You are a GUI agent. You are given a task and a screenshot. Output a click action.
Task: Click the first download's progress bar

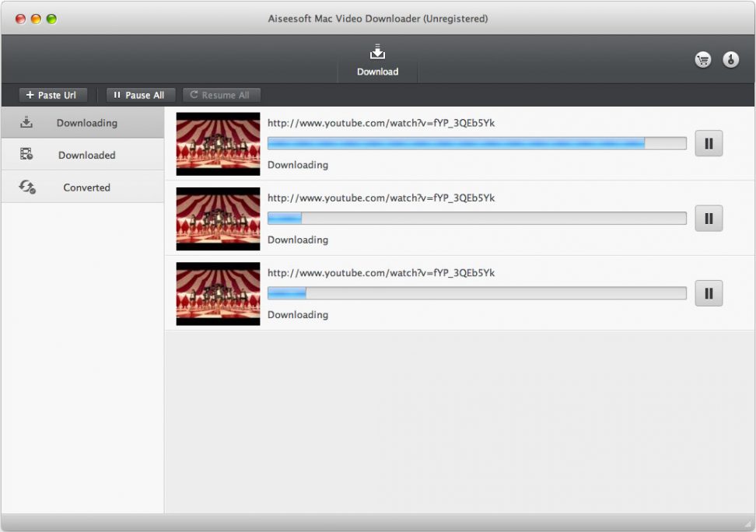pyautogui.click(x=477, y=143)
